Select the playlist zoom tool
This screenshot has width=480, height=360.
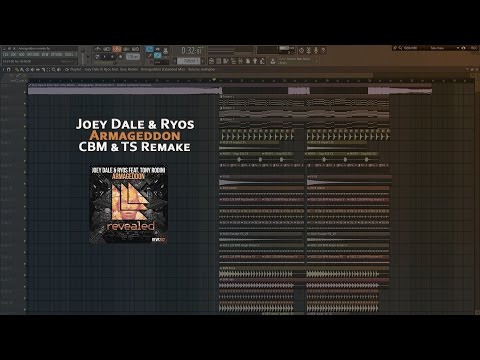[53, 69]
